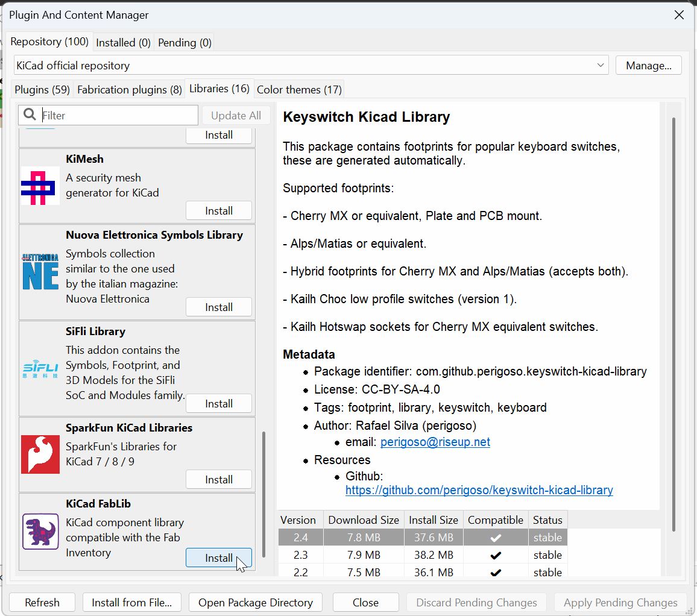697x616 pixels.
Task: Click Open Package Directory button
Action: click(x=256, y=602)
